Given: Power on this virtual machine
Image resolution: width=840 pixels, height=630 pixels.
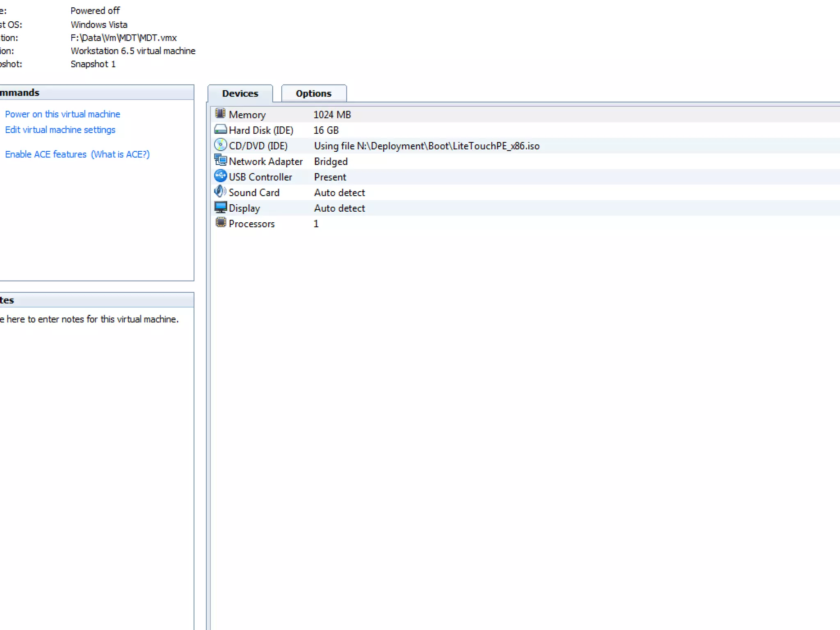Looking at the screenshot, I should pos(62,114).
